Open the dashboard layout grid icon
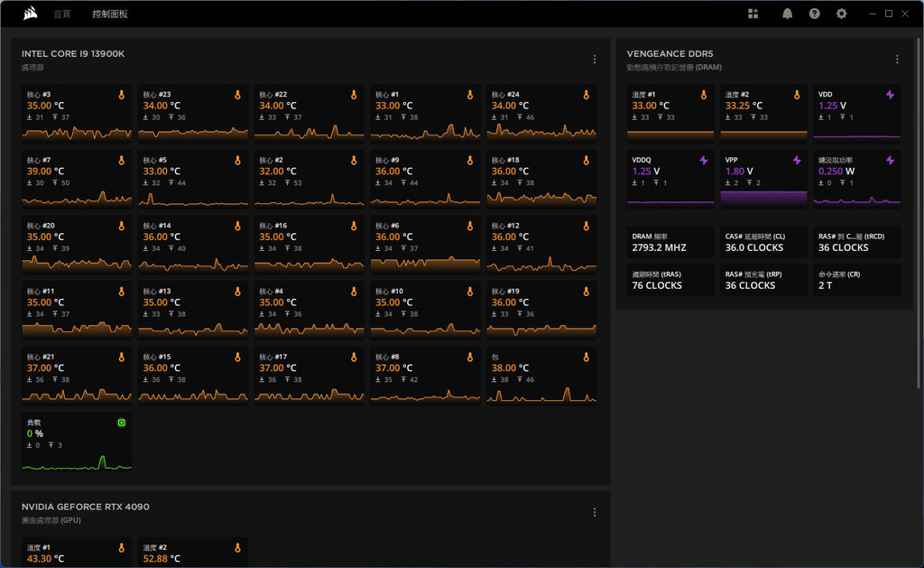 tap(753, 14)
